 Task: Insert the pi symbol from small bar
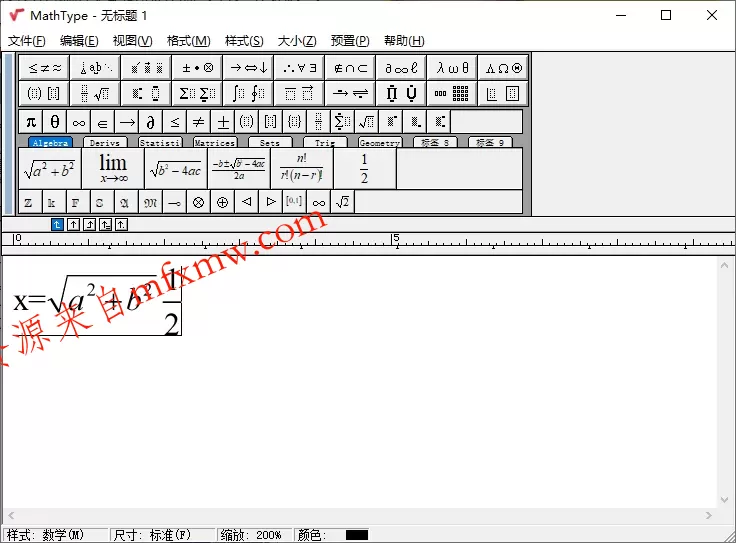[31, 122]
